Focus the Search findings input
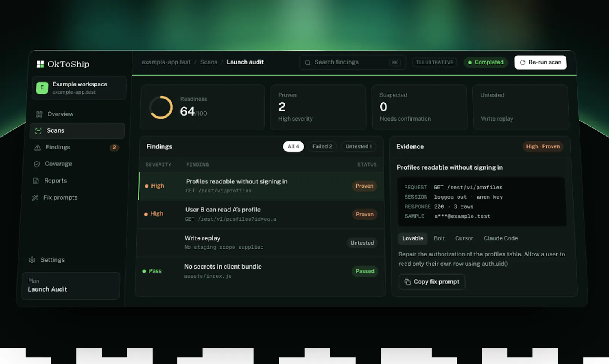Image resolution: width=609 pixels, height=364 pixels. click(x=352, y=62)
